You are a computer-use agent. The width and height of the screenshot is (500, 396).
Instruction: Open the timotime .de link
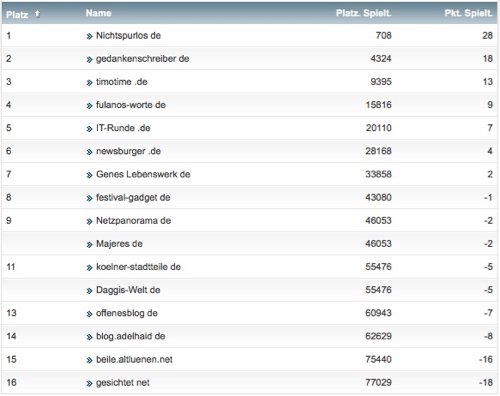(122, 82)
